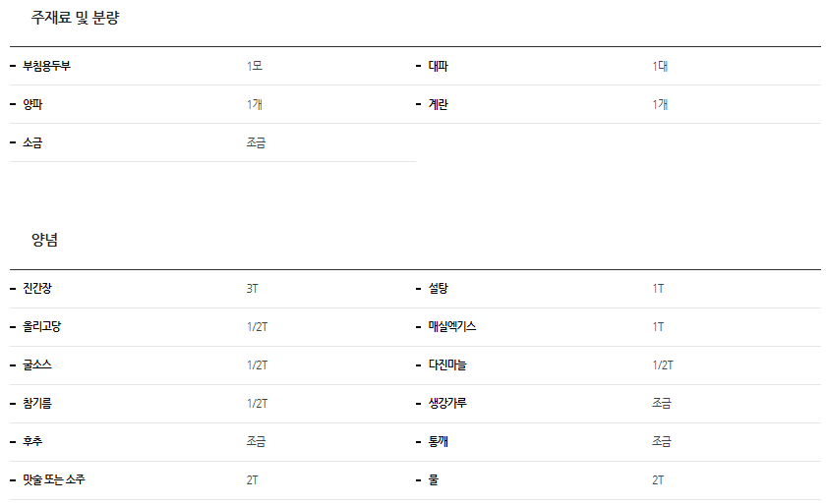Open the 맛술 또는 소주 item

(60, 480)
